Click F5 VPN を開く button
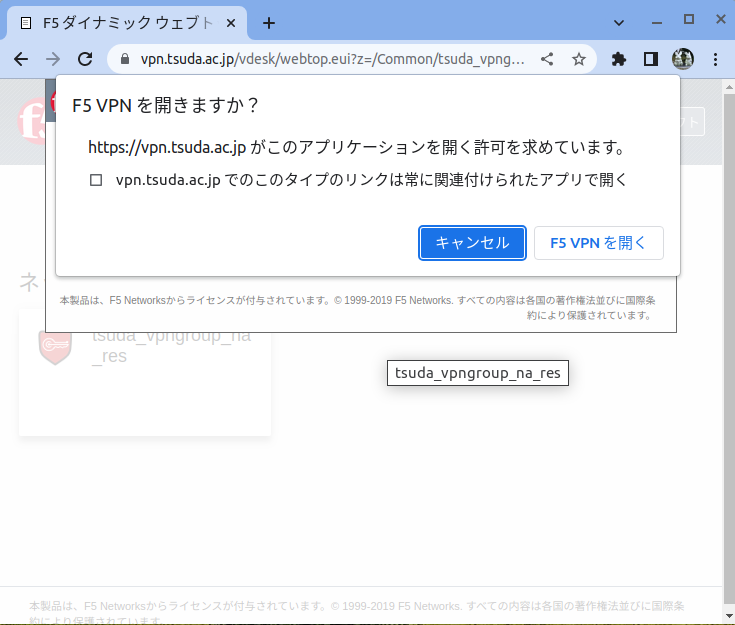The image size is (735, 625). (598, 243)
